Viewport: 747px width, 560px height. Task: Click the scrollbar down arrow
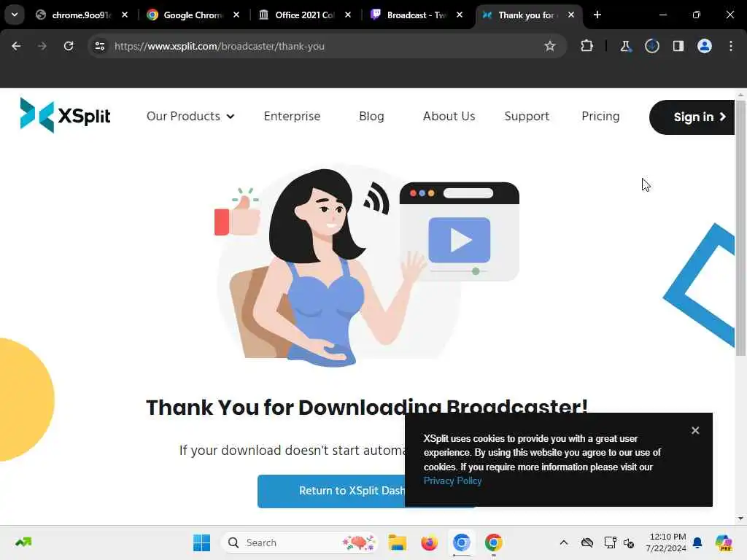point(740,518)
